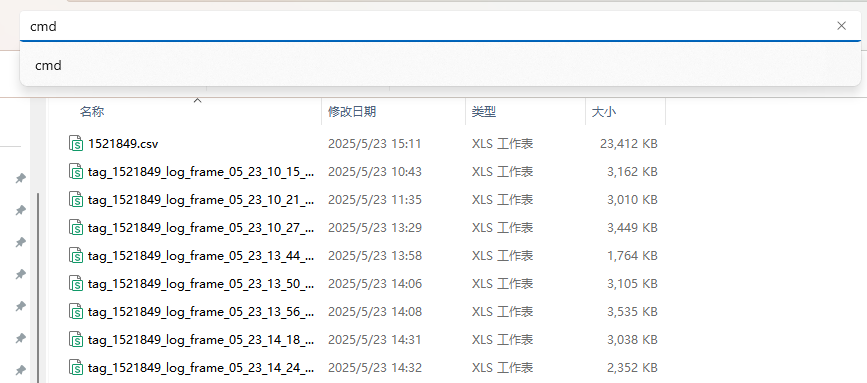Click the size value 2,352 KB
Viewport: 867px width, 383px height.
point(632,368)
